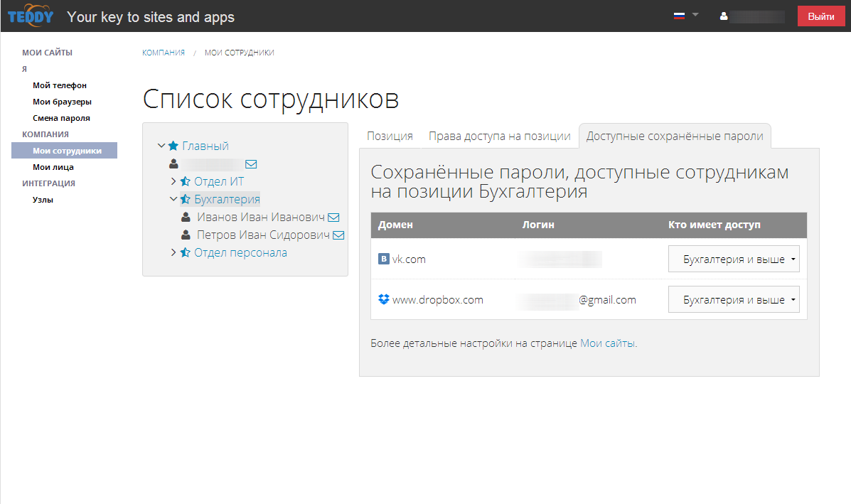The width and height of the screenshot is (851, 504).
Task: Select Отдел персонала in the tree
Action: pos(240,252)
